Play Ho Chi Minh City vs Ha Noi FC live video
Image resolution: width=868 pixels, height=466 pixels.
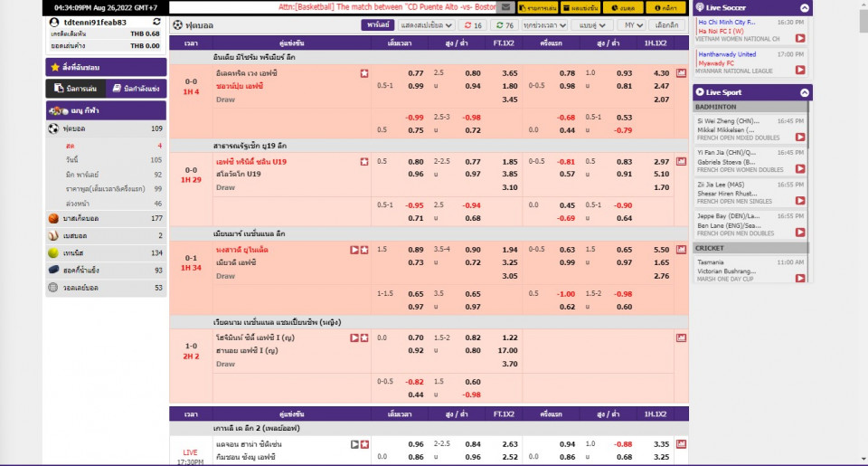[800, 38]
